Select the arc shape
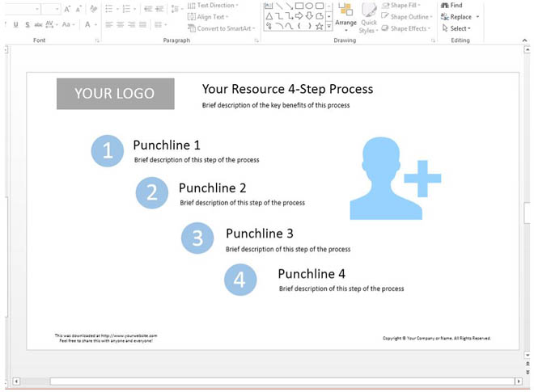This screenshot has height=392, width=534. tap(279, 26)
